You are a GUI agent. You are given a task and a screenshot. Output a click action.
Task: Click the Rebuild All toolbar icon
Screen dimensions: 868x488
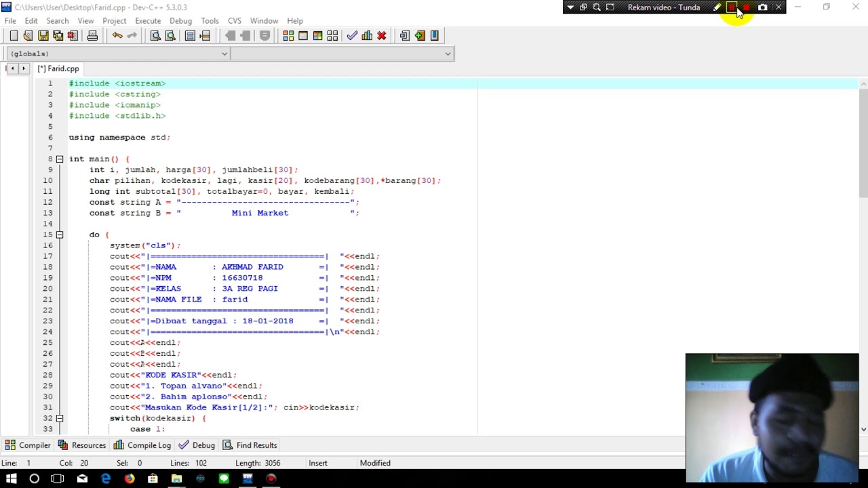tap(332, 35)
